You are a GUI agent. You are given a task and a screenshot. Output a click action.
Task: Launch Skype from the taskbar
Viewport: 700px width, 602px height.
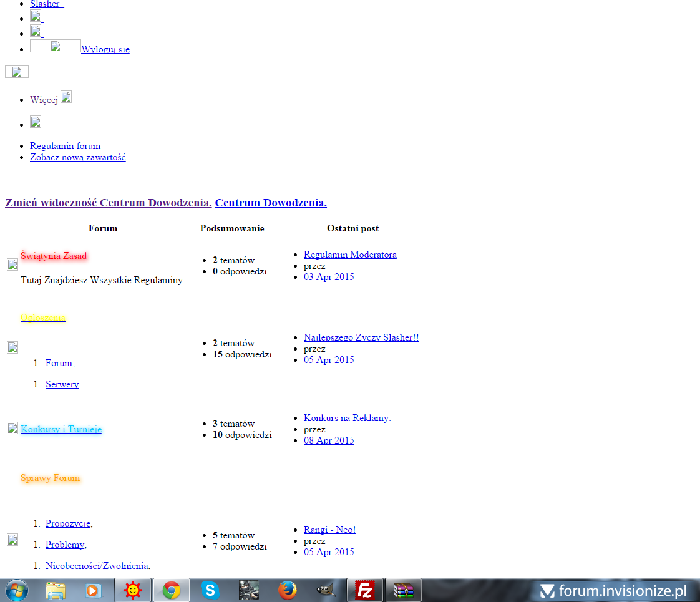coord(210,590)
